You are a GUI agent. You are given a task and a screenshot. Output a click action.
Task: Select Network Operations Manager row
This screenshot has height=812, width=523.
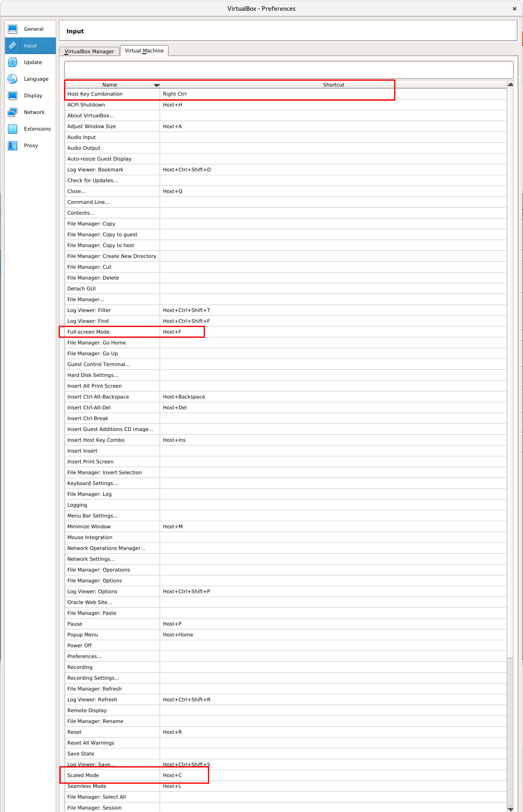(286, 548)
